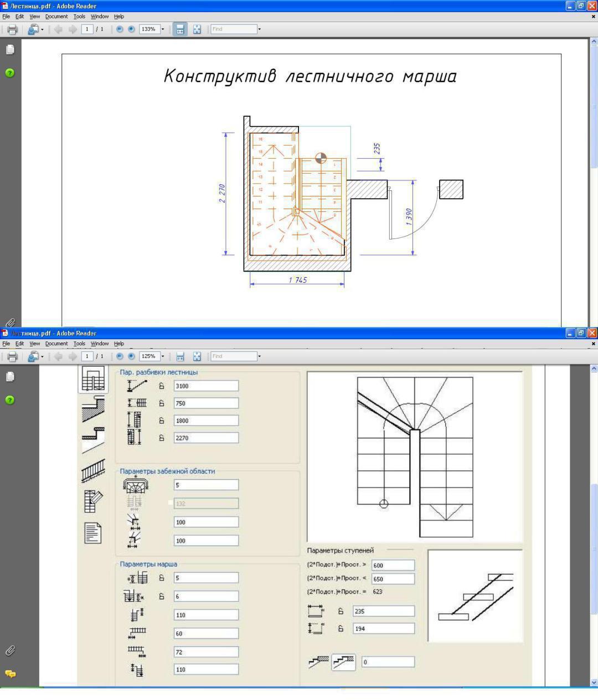Click Fit Page icon in the lower toolbar
Viewport: 598px width, 700px height.
[197, 356]
